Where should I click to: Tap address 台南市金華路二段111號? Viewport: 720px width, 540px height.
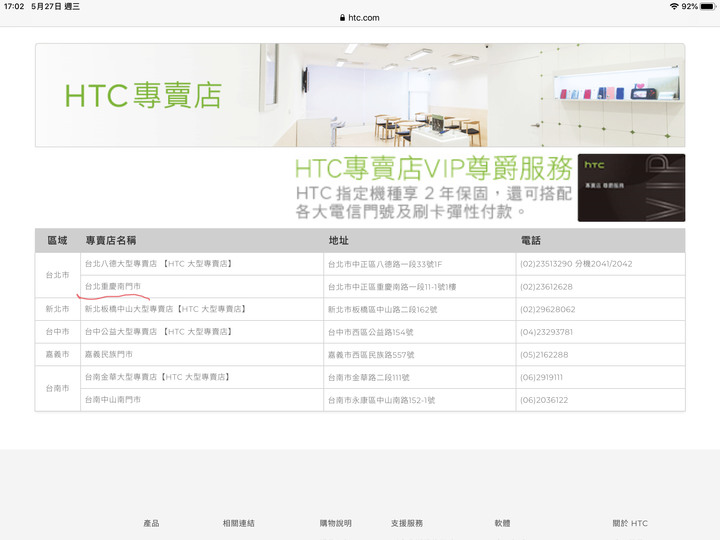[x=369, y=377]
